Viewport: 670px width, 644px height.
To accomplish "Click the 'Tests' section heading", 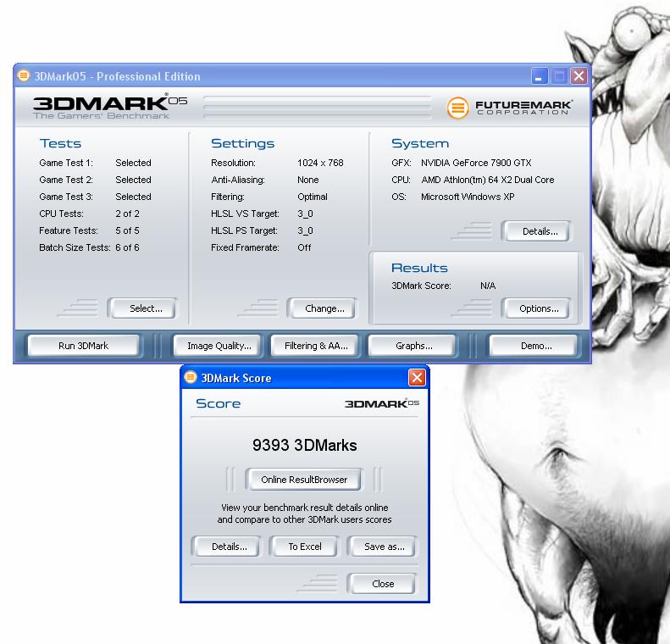I will tap(60, 143).
